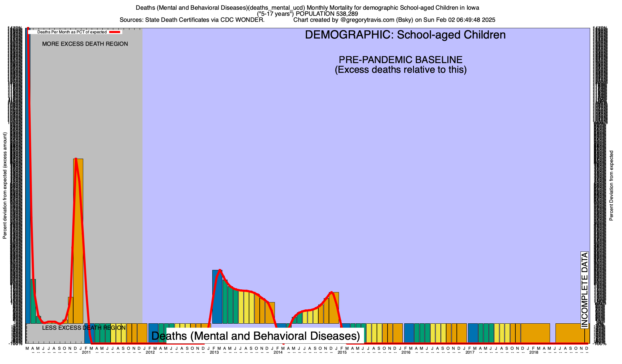Image resolution: width=622 pixels, height=364 pixels.
Task: Click the right 'Percent Deviation from expected' axis title
Action: [x=611, y=186]
